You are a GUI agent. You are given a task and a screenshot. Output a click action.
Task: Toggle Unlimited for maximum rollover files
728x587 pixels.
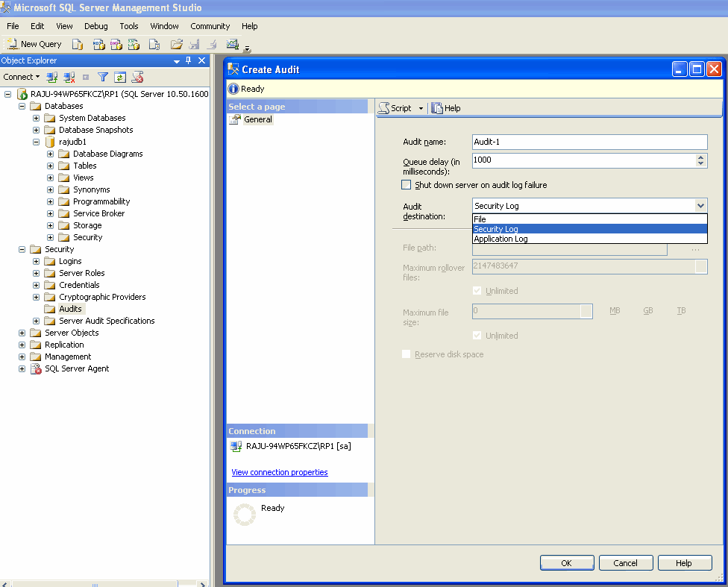[x=477, y=290]
